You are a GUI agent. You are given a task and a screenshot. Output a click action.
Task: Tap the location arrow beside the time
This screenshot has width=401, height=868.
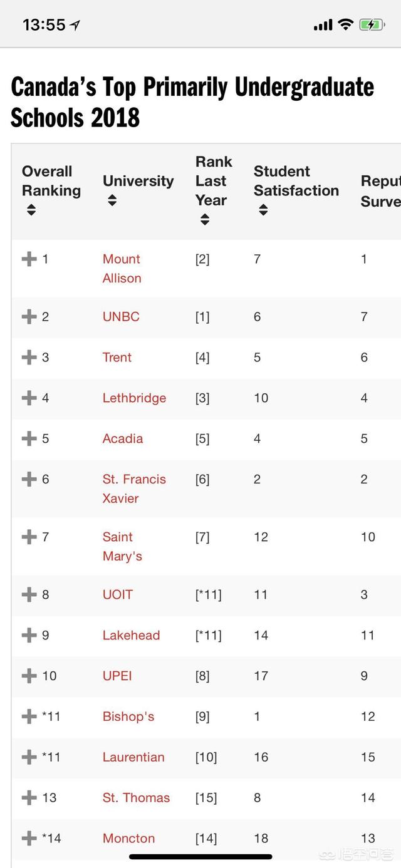click(75, 25)
